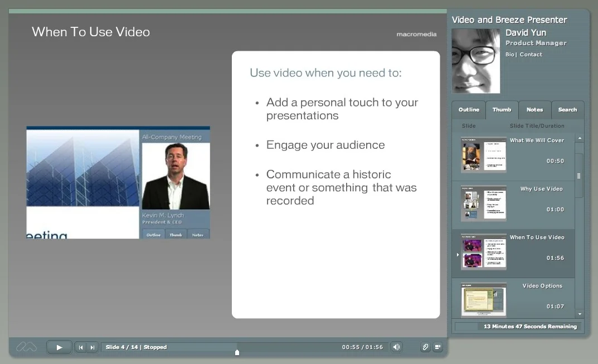Go to the previous slide

point(80,347)
